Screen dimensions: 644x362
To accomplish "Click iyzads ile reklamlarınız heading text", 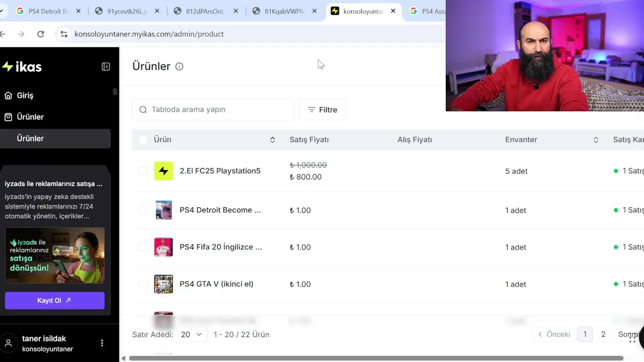I will (x=53, y=184).
